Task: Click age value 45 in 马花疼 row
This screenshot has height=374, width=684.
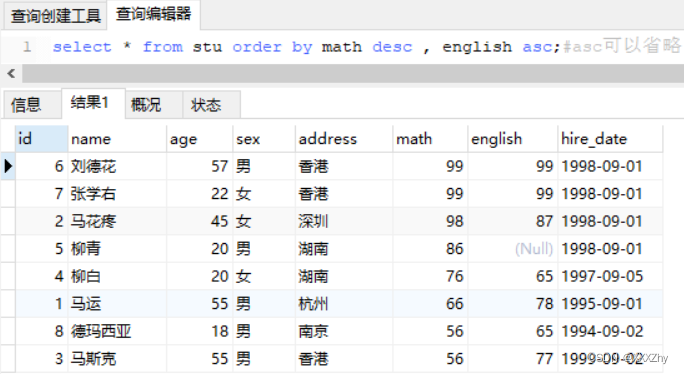Action: 199,221
